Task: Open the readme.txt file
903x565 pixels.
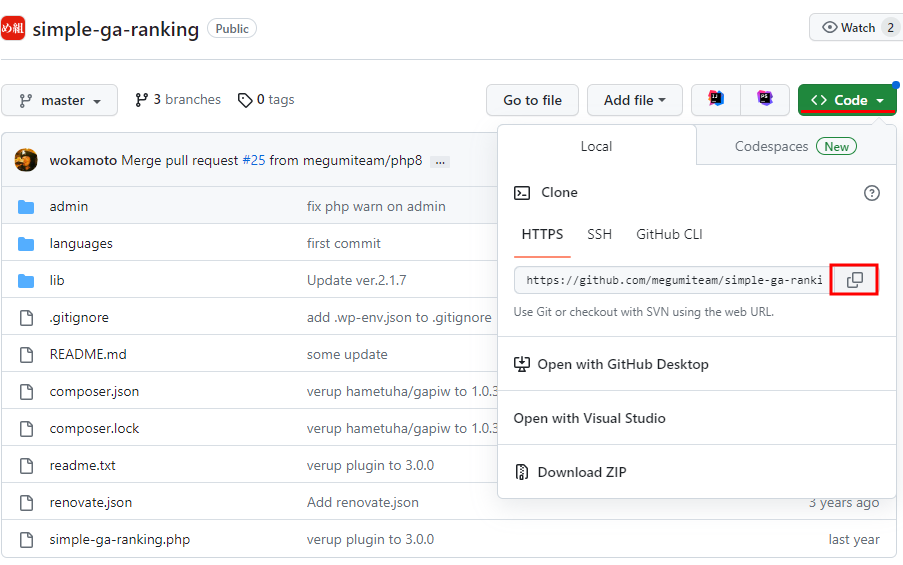Action: pos(82,465)
